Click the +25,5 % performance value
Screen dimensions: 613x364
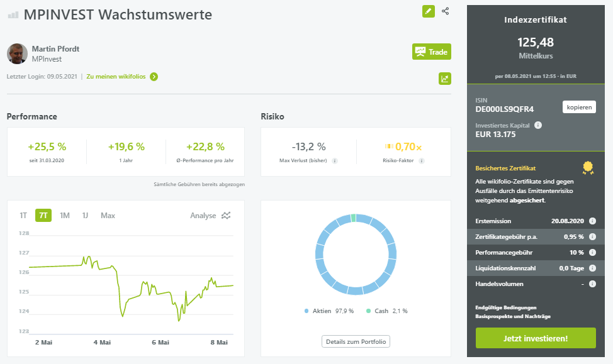[47, 147]
